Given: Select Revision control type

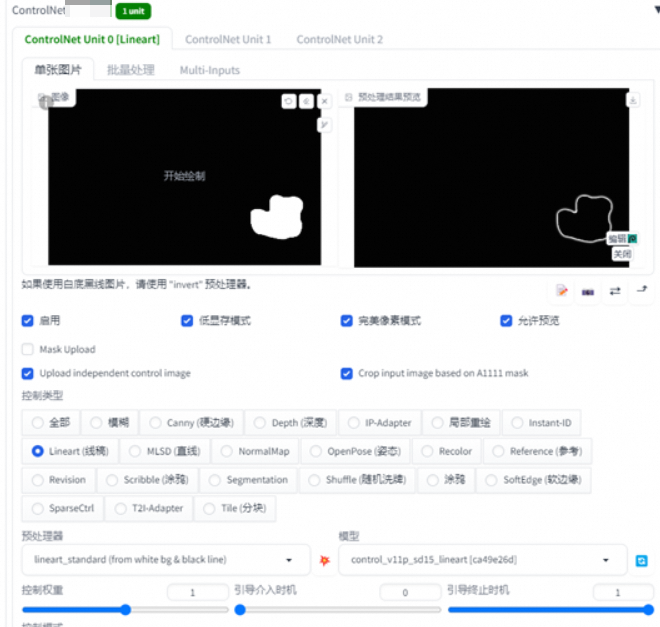Looking at the screenshot, I should 59,480.
